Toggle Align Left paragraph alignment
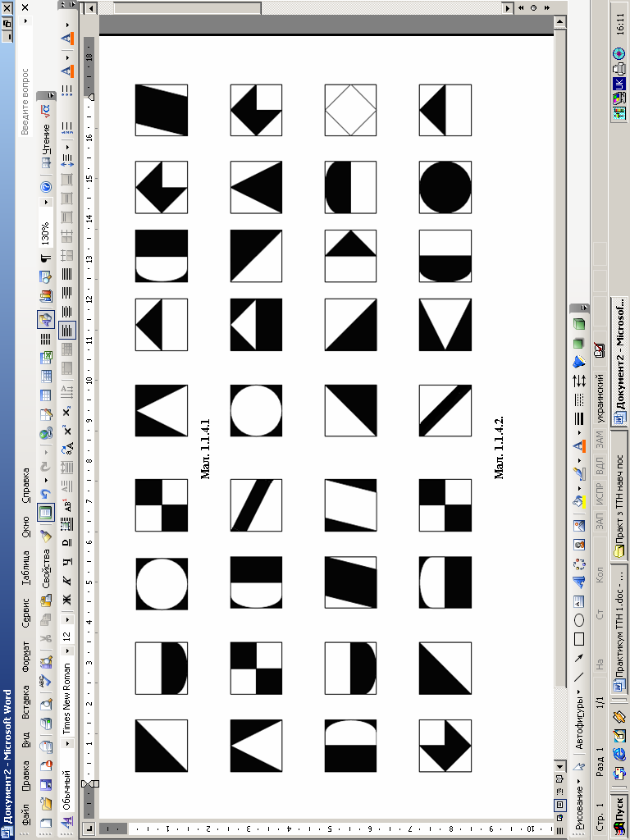 point(67,330)
